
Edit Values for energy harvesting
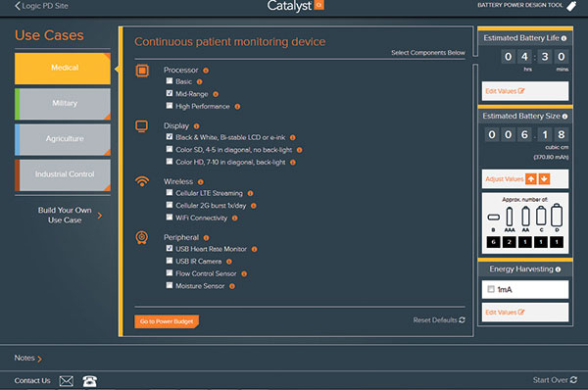(525, 313)
